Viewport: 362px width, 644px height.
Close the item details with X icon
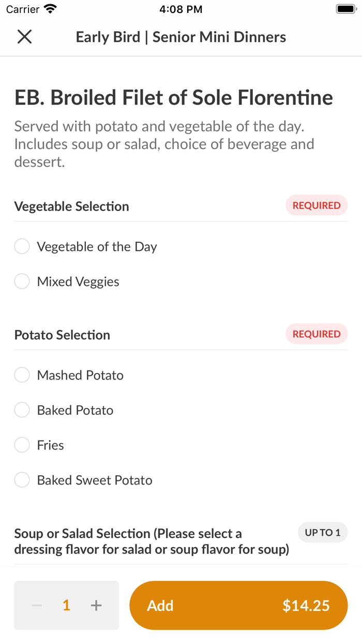pyautogui.click(x=24, y=37)
